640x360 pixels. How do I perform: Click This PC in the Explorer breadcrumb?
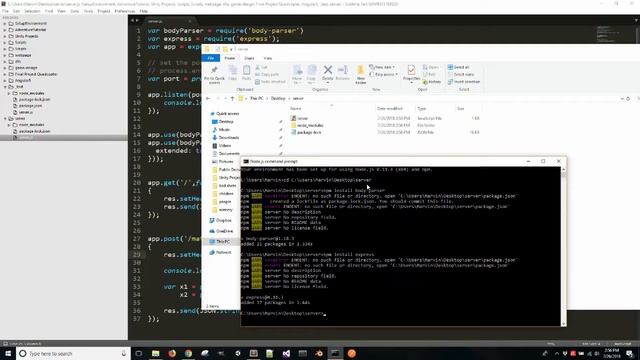tap(257, 98)
